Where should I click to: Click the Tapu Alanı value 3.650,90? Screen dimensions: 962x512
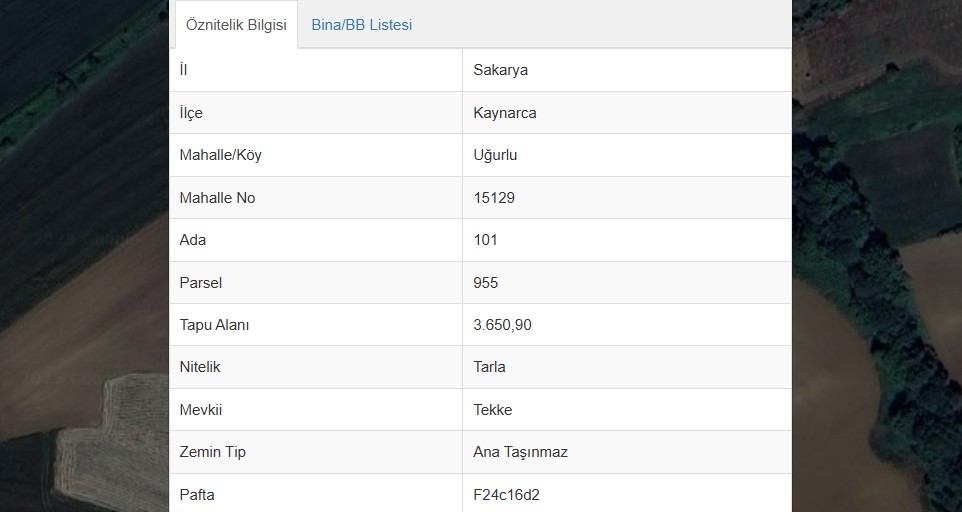502,325
